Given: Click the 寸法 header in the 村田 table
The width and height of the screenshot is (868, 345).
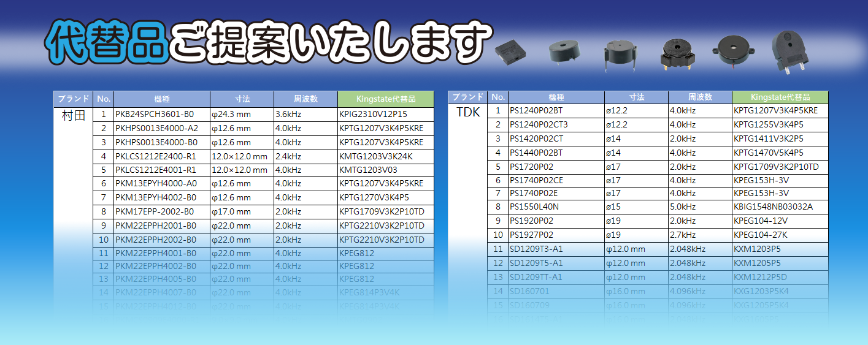Looking at the screenshot, I should click(x=242, y=99).
